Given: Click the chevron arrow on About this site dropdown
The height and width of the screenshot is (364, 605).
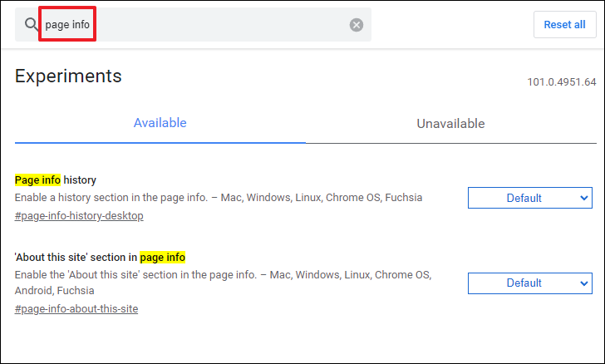Looking at the screenshot, I should click(x=583, y=283).
